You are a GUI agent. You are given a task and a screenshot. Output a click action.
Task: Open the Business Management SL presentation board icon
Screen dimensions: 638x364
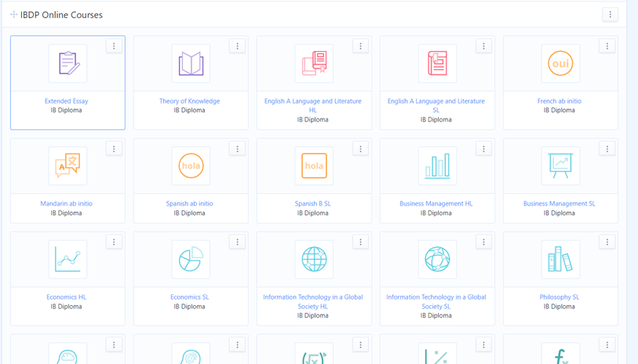tap(560, 166)
